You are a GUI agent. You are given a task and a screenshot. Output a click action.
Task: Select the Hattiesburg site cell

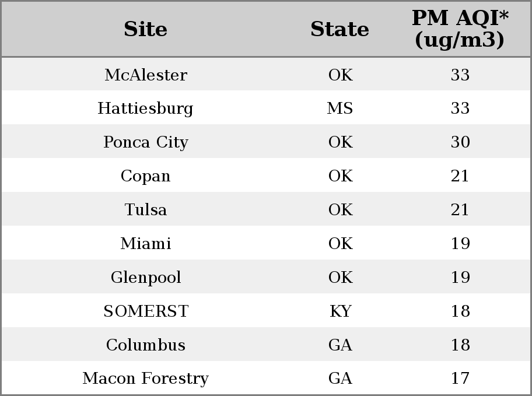click(146, 108)
